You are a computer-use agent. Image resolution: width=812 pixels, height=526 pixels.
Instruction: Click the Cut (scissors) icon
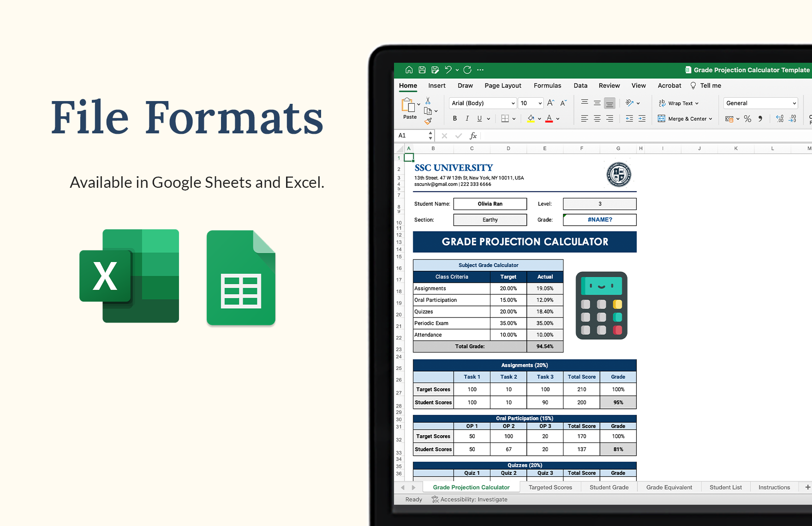click(x=428, y=100)
